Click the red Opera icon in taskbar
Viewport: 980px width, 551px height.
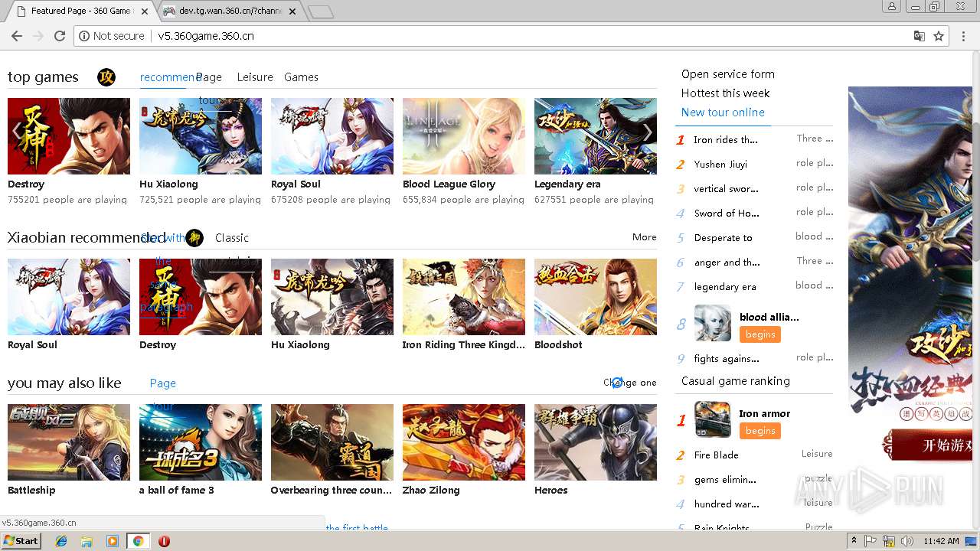pos(164,541)
